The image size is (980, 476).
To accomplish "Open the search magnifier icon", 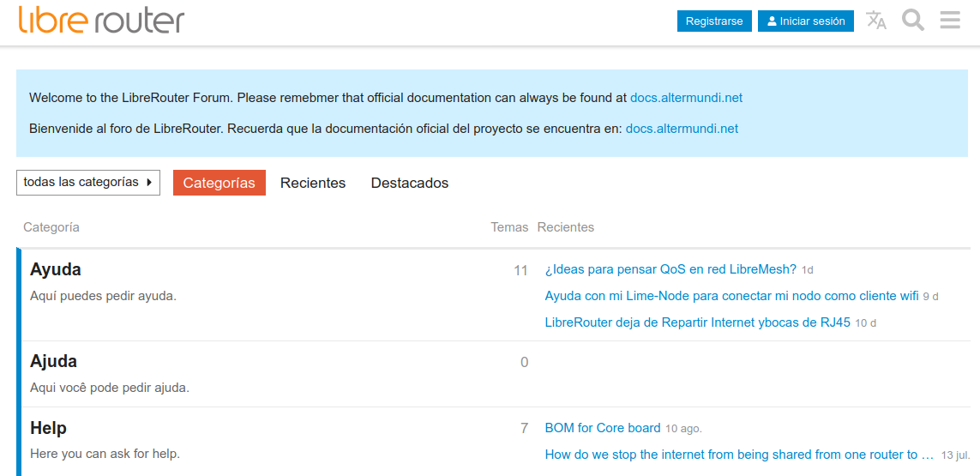I will [913, 21].
